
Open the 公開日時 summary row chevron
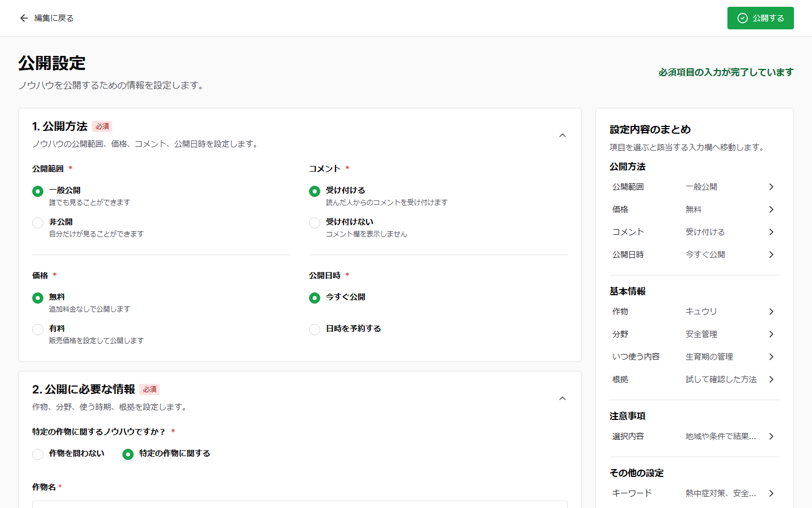(x=771, y=255)
